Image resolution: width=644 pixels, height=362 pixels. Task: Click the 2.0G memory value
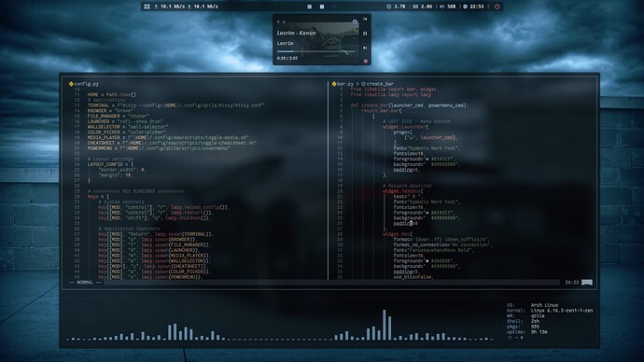(x=427, y=7)
